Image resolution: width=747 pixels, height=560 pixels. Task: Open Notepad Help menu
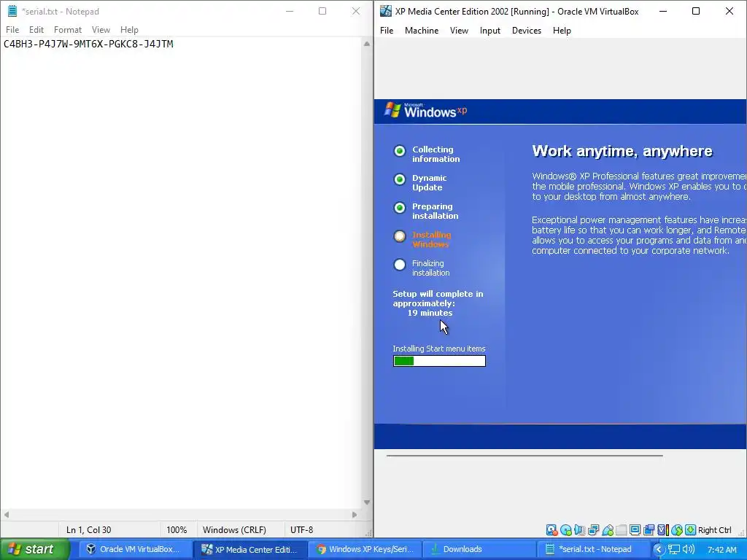(129, 29)
